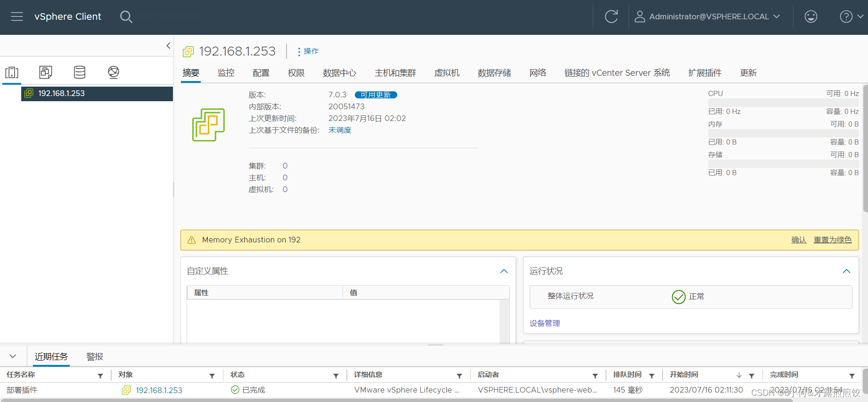Click vCenter icon beside title 192.168.1.253
The image size is (868, 402).
coord(188,51)
